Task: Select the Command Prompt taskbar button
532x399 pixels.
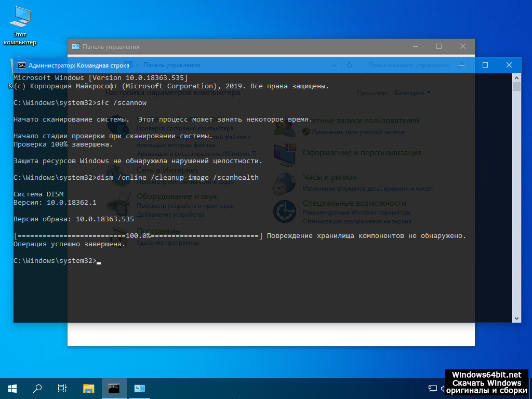Action: click(114, 388)
